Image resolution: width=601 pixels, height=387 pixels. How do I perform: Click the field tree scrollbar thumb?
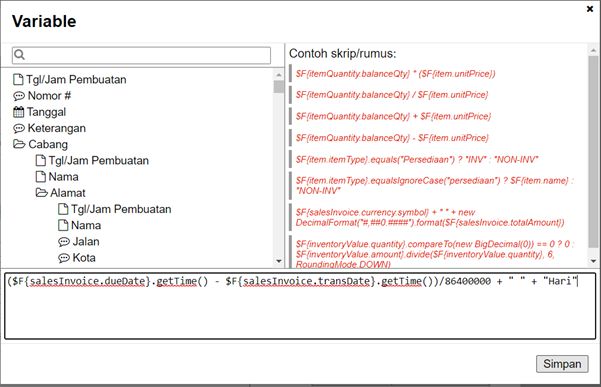click(279, 87)
